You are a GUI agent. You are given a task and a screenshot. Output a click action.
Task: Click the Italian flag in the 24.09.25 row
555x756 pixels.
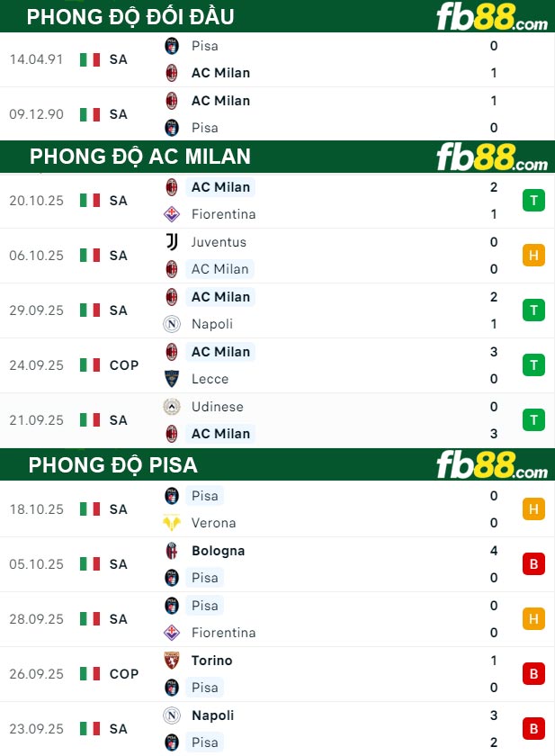click(x=90, y=365)
